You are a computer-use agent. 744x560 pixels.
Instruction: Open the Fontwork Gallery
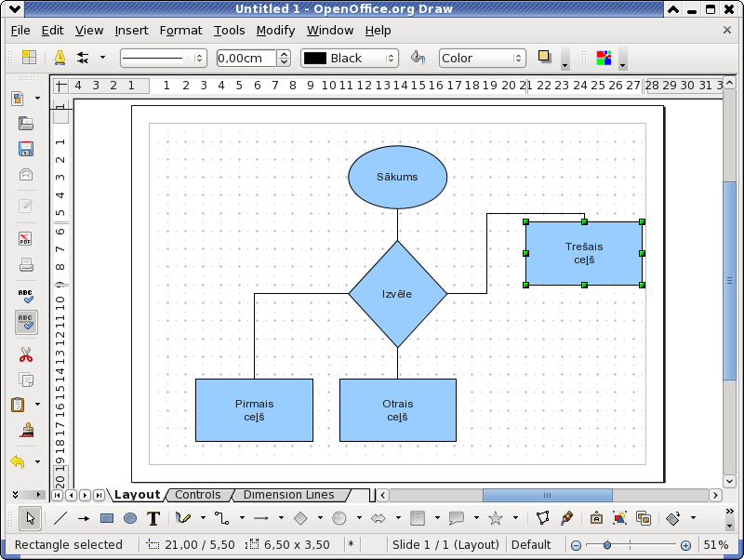point(596,518)
